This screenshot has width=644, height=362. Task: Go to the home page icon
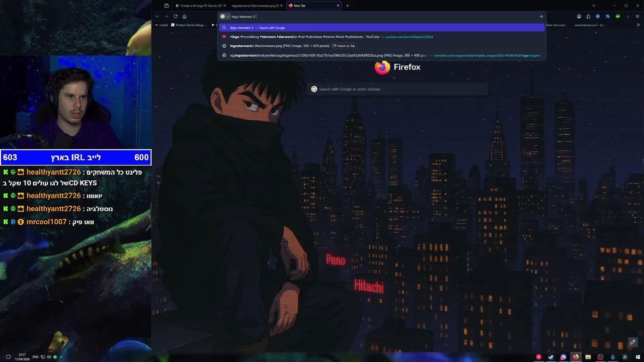tap(184, 17)
